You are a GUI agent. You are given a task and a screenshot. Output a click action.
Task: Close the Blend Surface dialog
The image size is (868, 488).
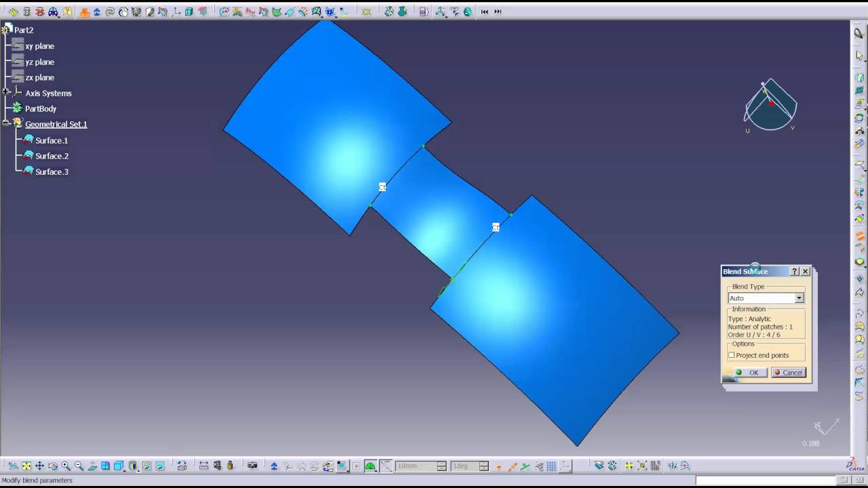[x=806, y=271]
